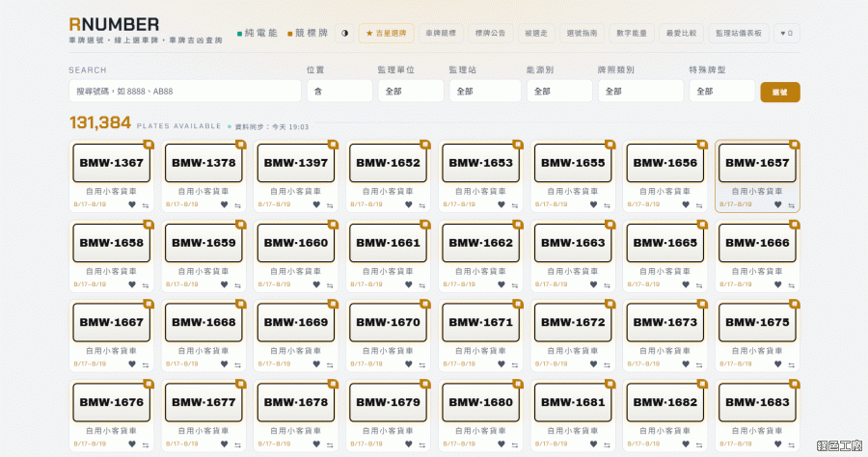Click compare arrows on BMW-1667 card

click(146, 364)
